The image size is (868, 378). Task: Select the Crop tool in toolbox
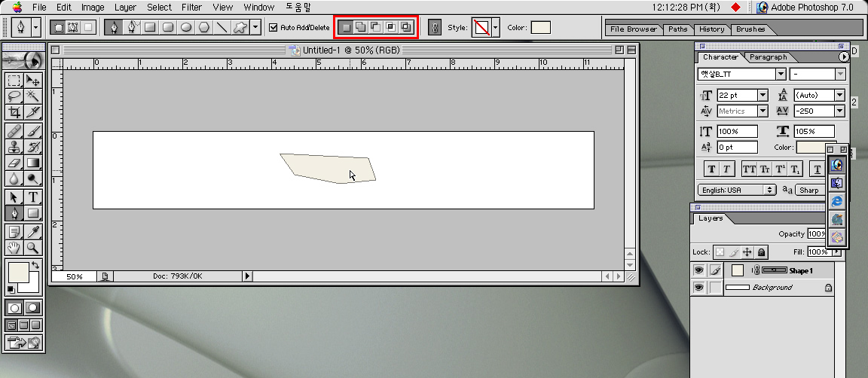coord(14,112)
